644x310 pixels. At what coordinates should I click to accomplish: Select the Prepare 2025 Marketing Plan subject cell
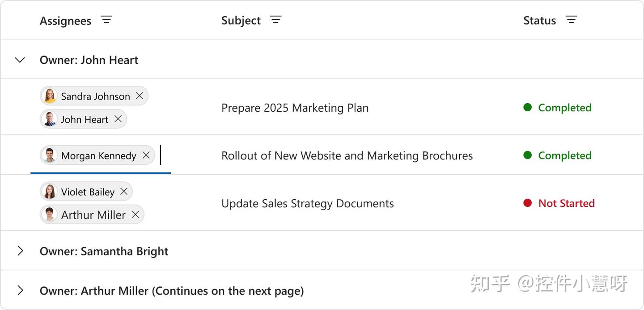click(x=295, y=108)
